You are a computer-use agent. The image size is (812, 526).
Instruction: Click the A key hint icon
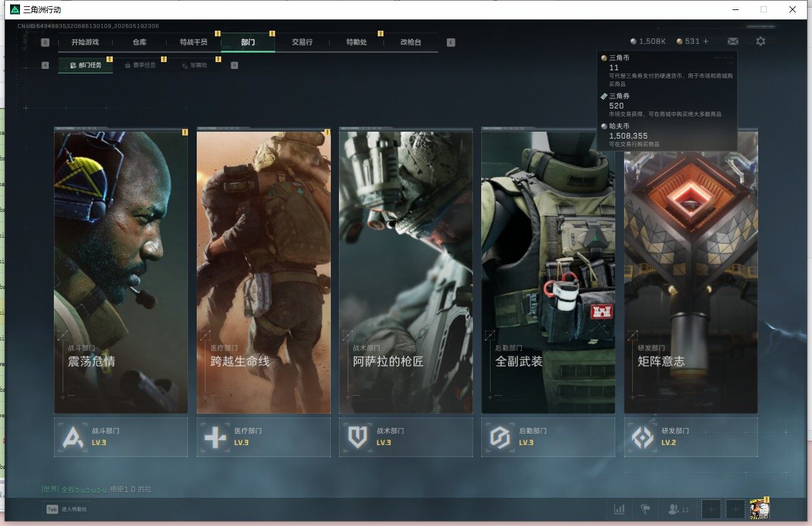(45, 65)
